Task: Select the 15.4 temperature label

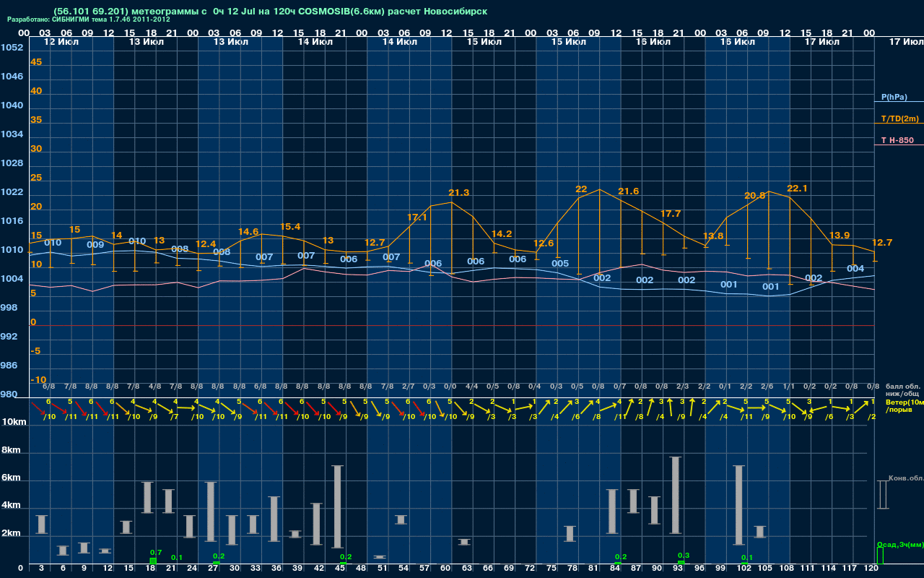Action: coord(290,226)
